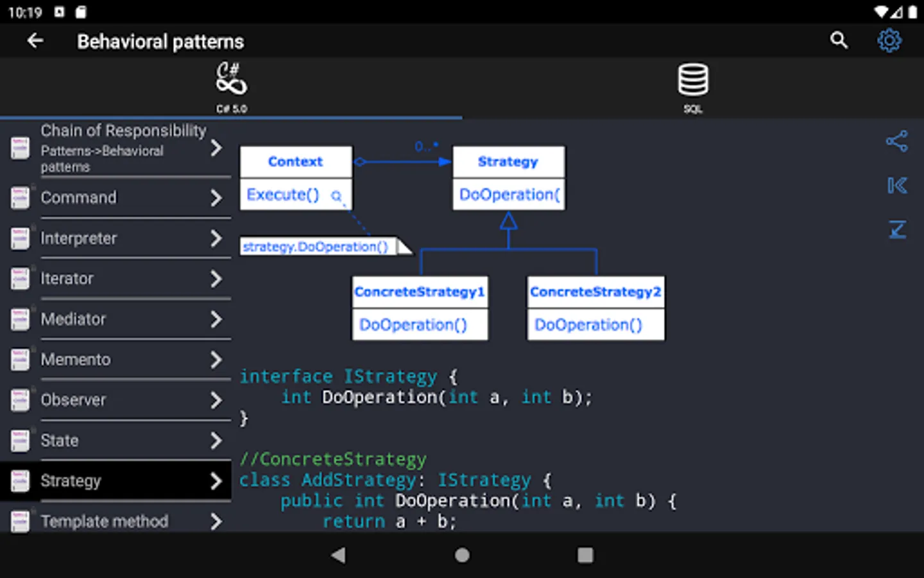Go back with the arrow icon
The image size is (924, 578).
pyautogui.click(x=35, y=41)
